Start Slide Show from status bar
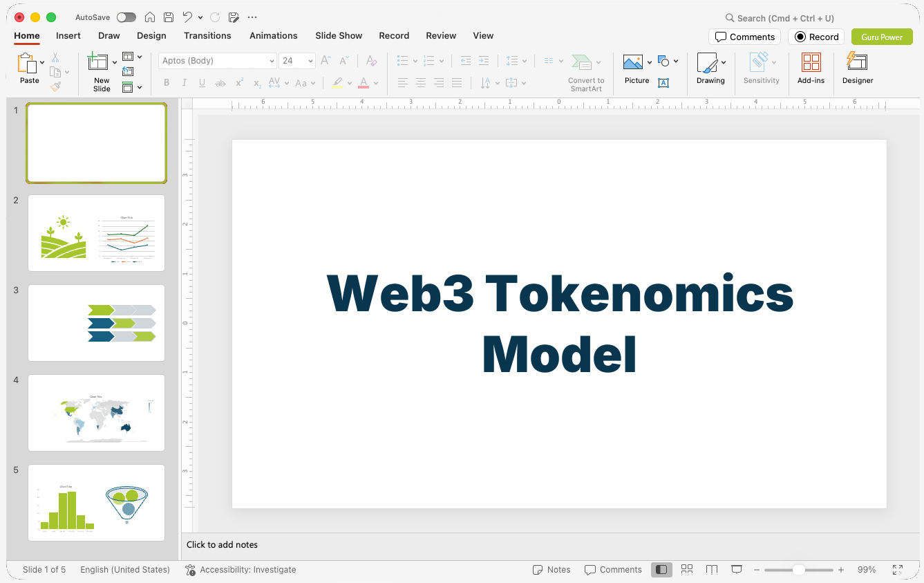 737,570
